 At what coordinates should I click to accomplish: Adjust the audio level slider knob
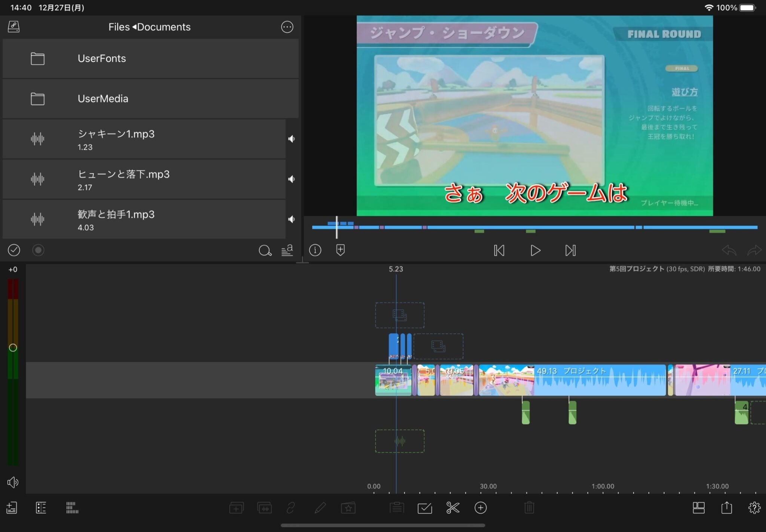coord(13,348)
